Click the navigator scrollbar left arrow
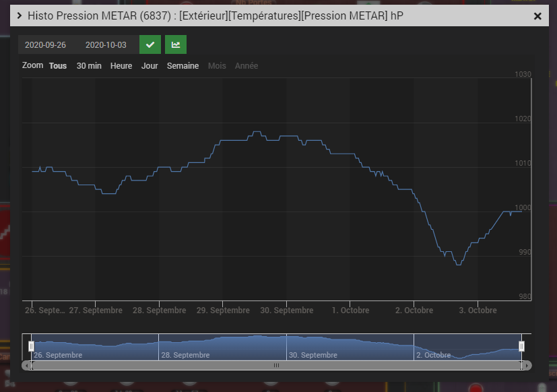557x392 pixels. (x=27, y=365)
